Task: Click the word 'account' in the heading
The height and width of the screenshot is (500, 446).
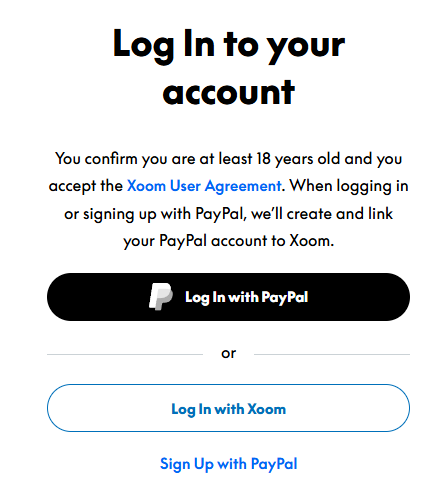Action: pyautogui.click(x=229, y=93)
